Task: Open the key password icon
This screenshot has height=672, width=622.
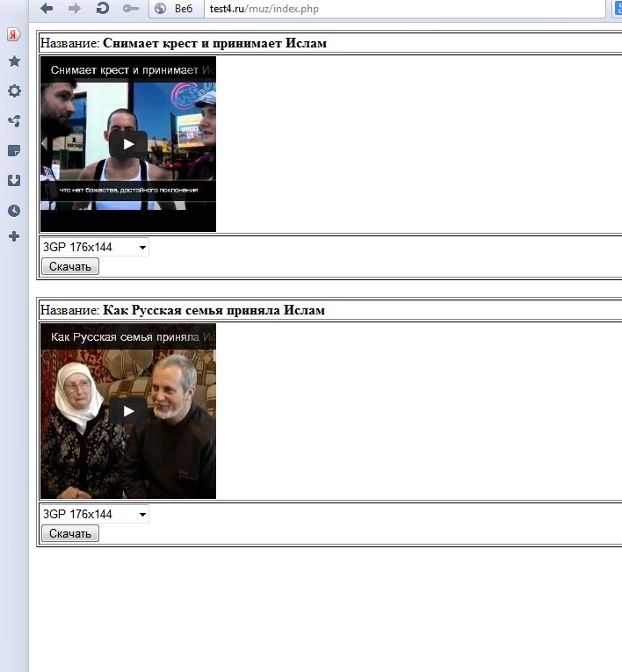Action: (x=131, y=9)
